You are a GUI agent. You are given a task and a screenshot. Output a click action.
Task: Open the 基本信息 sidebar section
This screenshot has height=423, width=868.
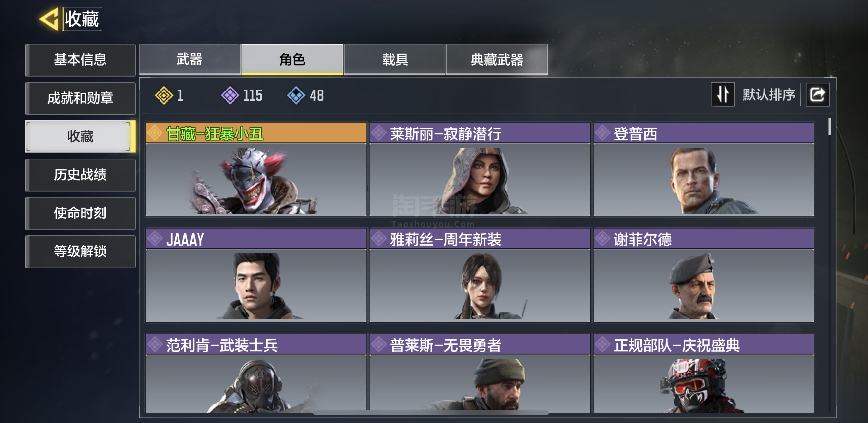[80, 60]
